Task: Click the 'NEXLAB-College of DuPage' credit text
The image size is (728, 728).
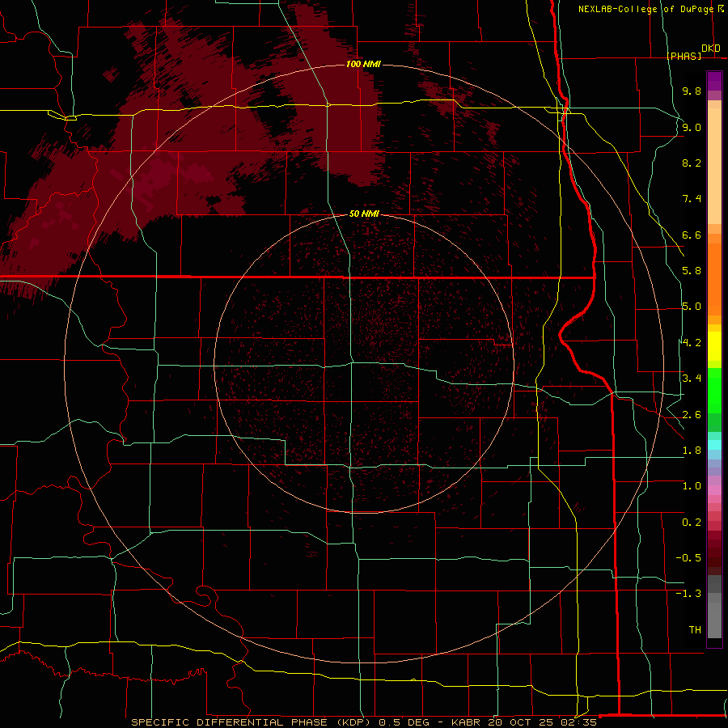Action: (645, 9)
